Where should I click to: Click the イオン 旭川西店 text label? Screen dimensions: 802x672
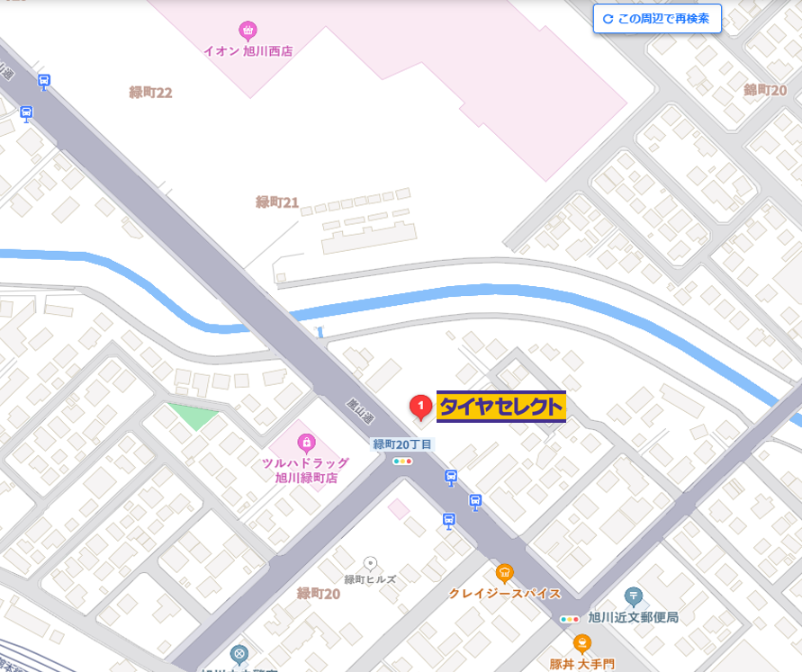coord(248,51)
